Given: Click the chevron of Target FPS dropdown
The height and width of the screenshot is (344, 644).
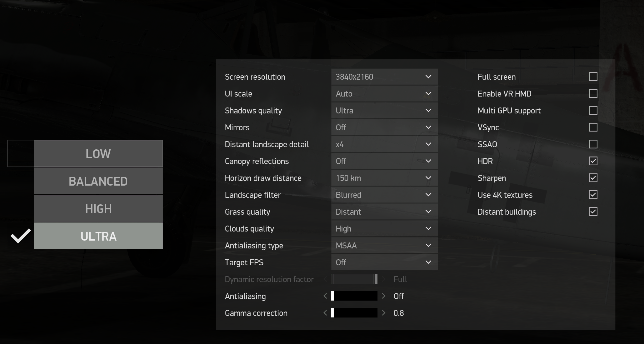Looking at the screenshot, I should point(428,262).
